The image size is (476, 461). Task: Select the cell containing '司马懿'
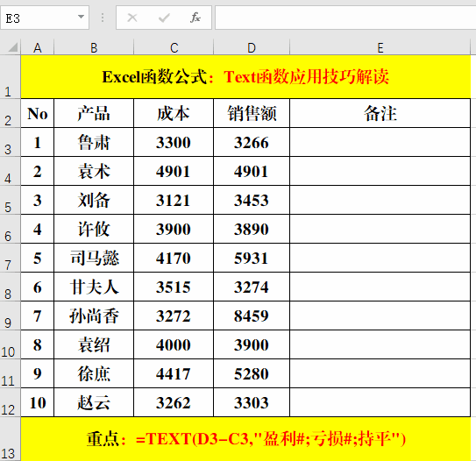point(94,258)
